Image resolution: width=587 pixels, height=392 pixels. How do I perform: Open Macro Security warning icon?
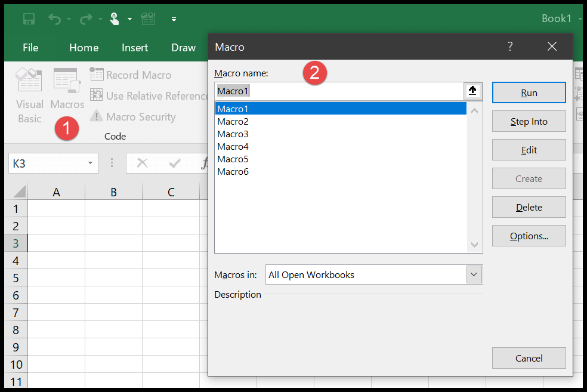(x=97, y=116)
